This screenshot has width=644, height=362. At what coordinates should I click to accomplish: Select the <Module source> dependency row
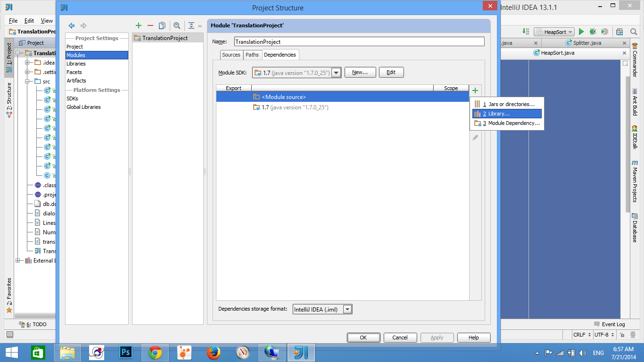point(343,97)
